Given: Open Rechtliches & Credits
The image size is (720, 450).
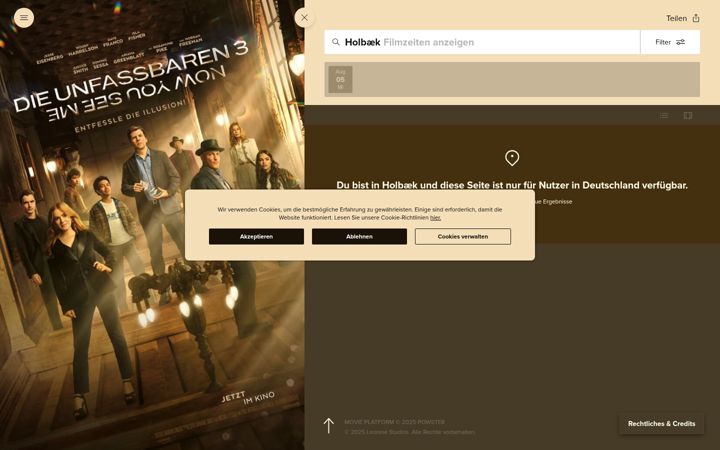Looking at the screenshot, I should click(661, 424).
